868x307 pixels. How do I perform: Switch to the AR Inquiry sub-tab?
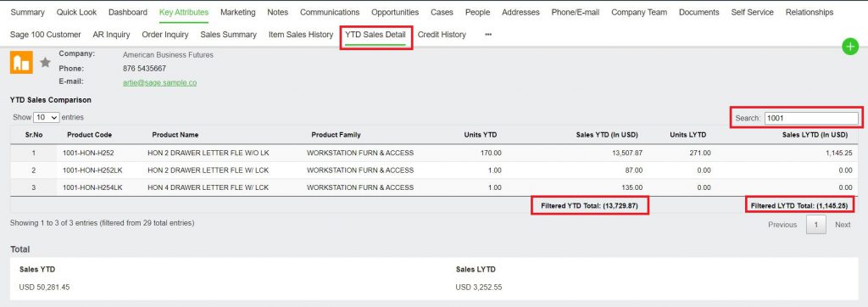tap(111, 35)
